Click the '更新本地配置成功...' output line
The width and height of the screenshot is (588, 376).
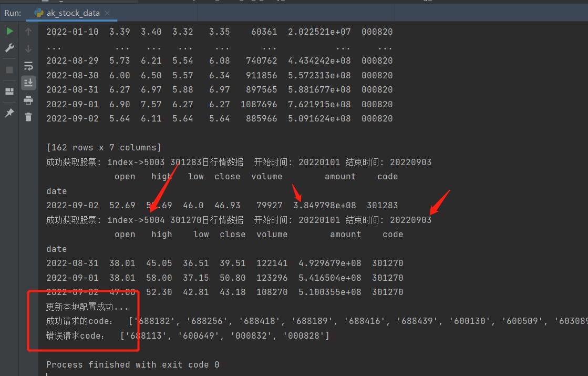click(x=87, y=307)
